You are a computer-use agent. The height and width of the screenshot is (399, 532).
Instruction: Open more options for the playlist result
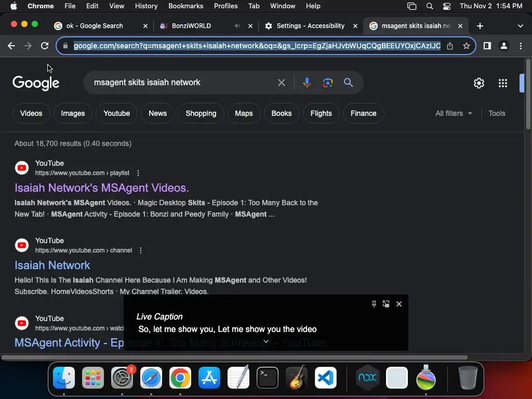[138, 173]
